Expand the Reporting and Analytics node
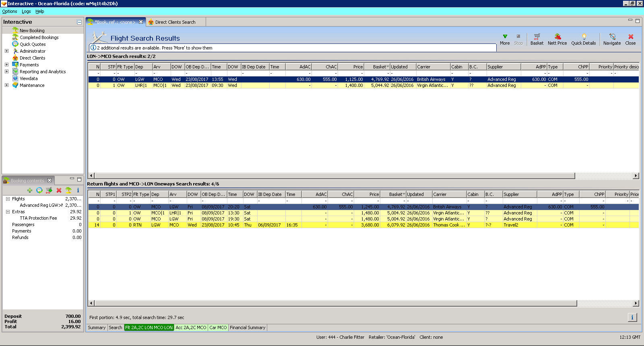Screen dimensions: 644x346 (6, 72)
